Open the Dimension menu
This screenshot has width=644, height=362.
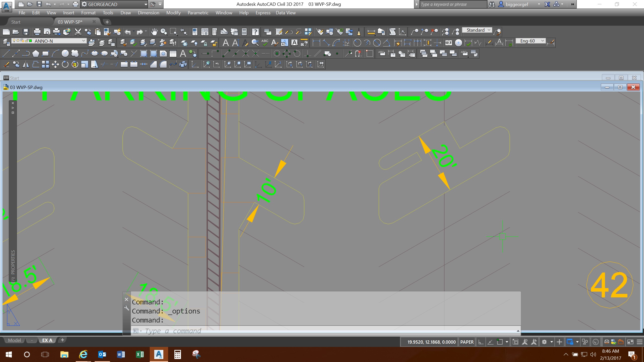click(x=148, y=13)
